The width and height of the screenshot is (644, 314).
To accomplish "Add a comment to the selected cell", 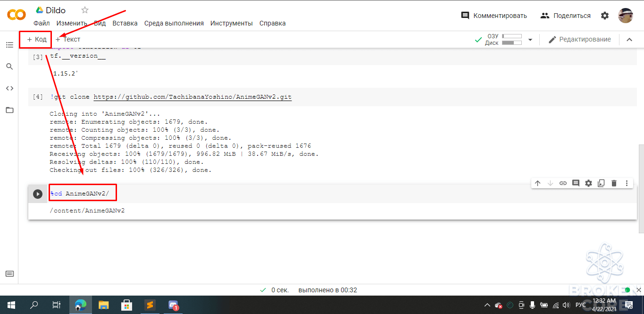I will [576, 183].
